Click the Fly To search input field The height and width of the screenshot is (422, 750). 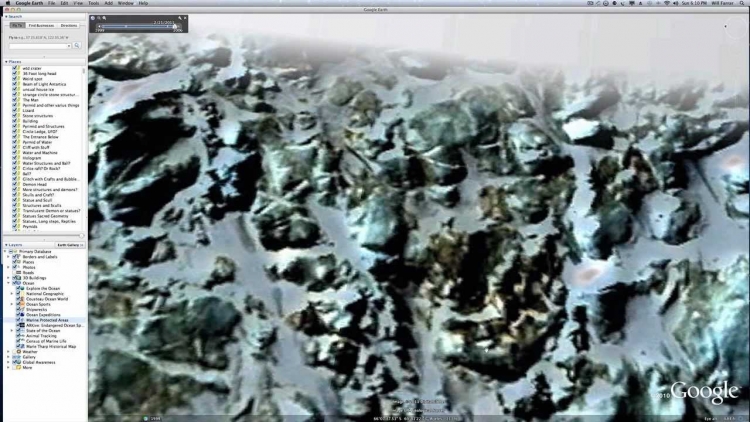40,46
